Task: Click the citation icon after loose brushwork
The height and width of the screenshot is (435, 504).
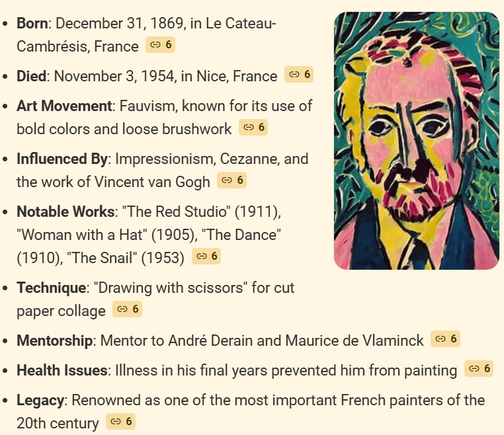Action: point(253,127)
